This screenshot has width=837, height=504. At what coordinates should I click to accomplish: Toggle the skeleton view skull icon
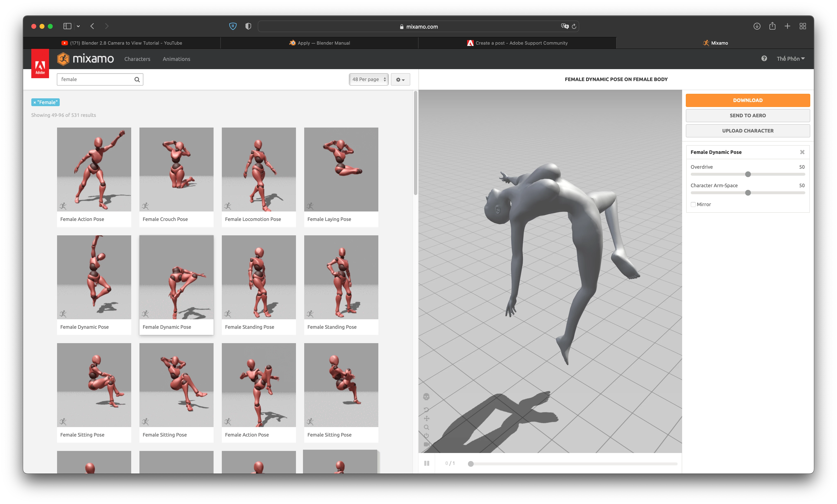426,396
